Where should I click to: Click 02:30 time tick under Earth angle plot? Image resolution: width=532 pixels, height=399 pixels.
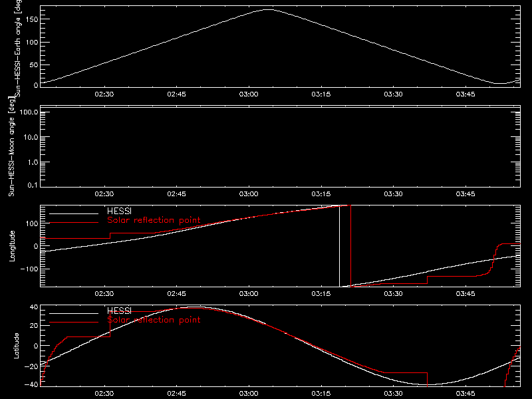[104, 94]
